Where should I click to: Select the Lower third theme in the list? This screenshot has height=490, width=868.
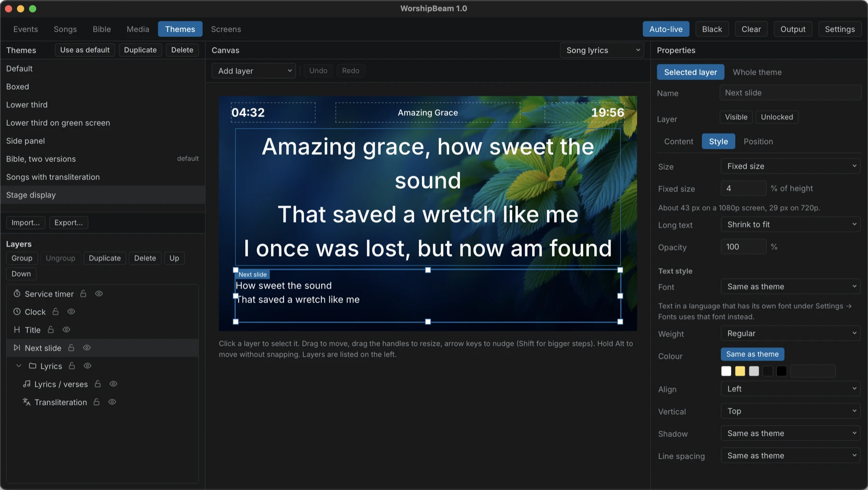click(x=103, y=105)
